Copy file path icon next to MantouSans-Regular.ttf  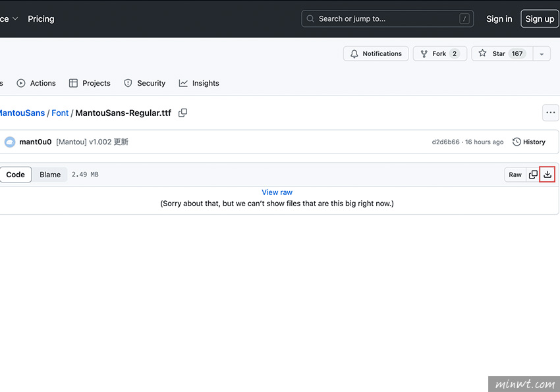tap(182, 113)
